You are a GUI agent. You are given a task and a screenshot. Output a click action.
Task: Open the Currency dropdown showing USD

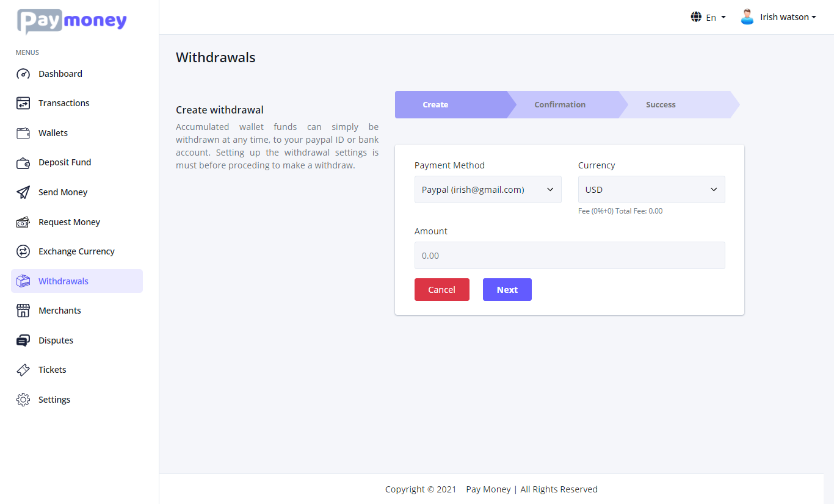pyautogui.click(x=651, y=189)
